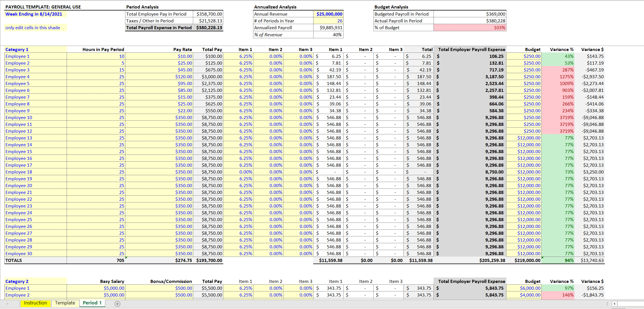The width and height of the screenshot is (644, 309).
Task: Select the Category 2 header cell
Action: 36,281
